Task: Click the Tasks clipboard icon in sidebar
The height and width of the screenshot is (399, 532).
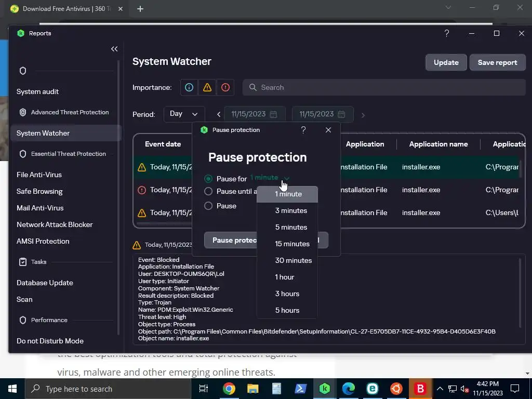Action: point(23,262)
